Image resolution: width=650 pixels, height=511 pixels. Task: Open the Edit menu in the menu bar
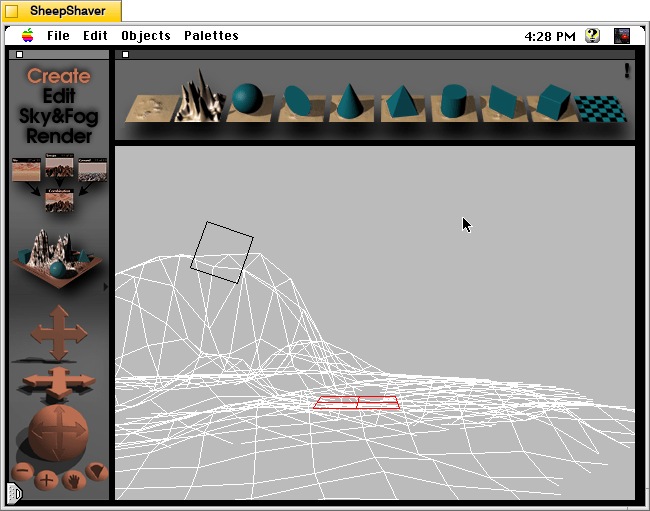[x=95, y=36]
